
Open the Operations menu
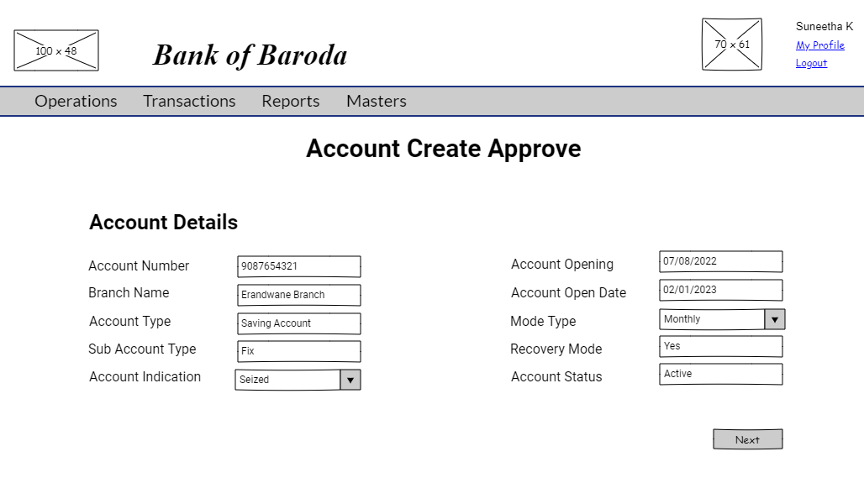click(x=76, y=101)
